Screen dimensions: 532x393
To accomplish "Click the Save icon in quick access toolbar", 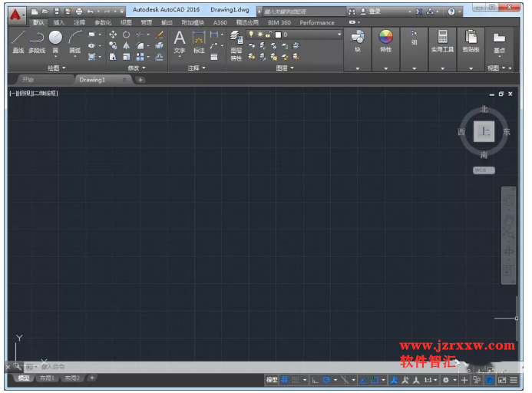I will (57, 12).
